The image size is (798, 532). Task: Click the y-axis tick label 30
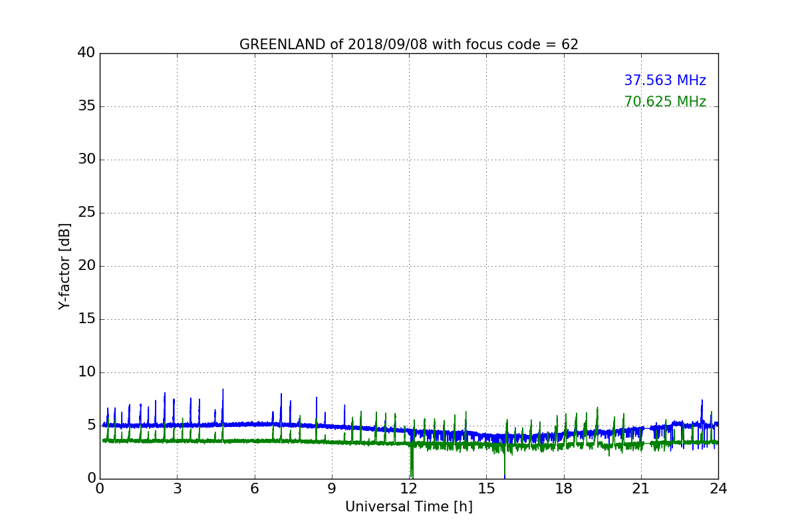coord(86,159)
